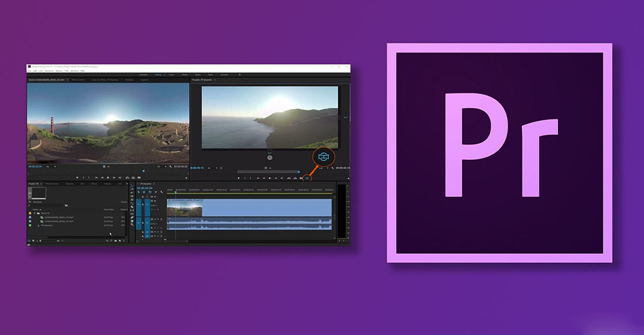Toggle V2 track output eye
This screenshot has width=644, height=335.
pyautogui.click(x=155, y=197)
